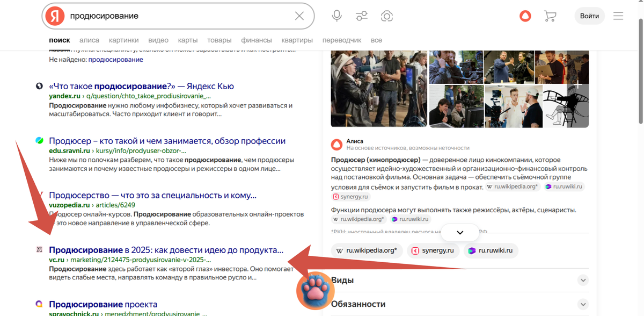Click the vuzopedia.ru green URL
Screen dimensions: 644x316
(69, 205)
